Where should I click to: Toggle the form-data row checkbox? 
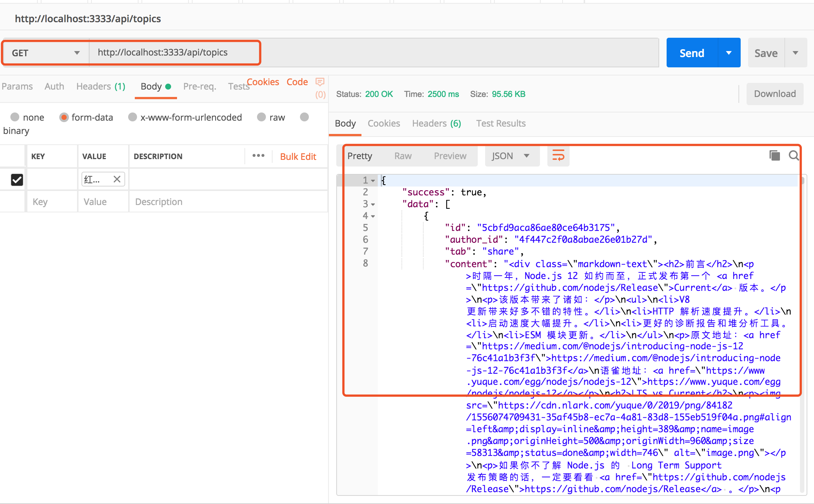coord(17,179)
